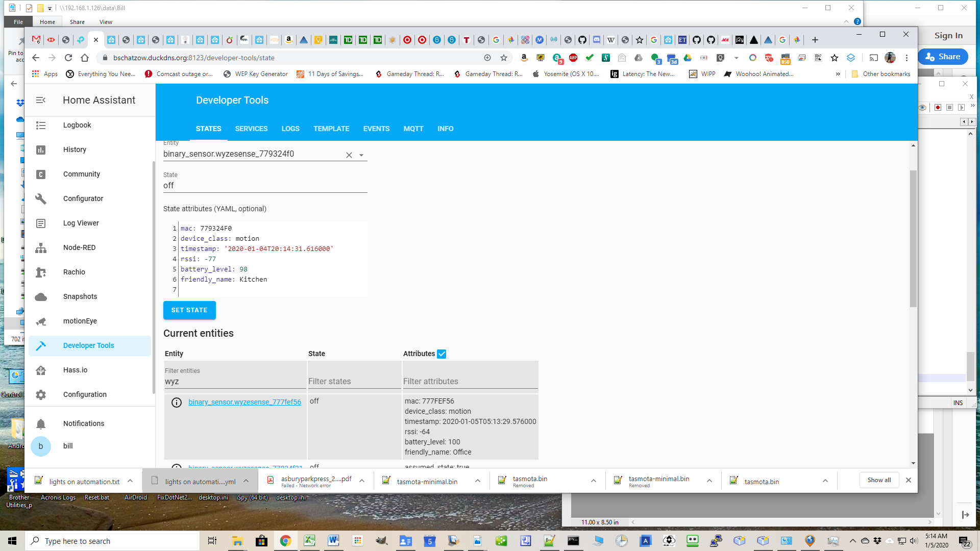Click Show all downloads button
The width and height of the screenshot is (980, 551).
879,480
